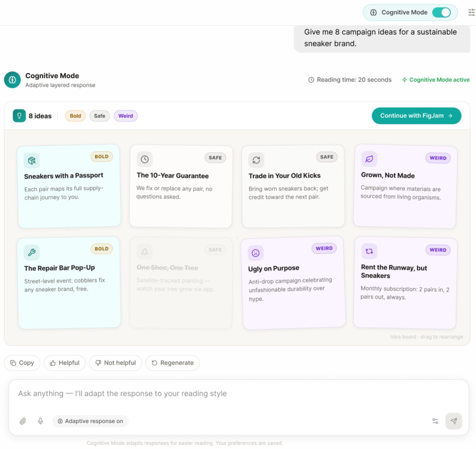
Task: Click Reading time: 20 seconds label
Action: (354, 80)
